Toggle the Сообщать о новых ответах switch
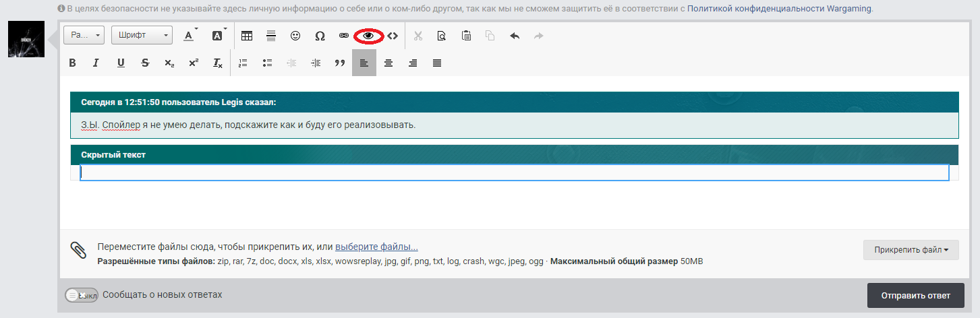980x318 pixels. pyautogui.click(x=82, y=295)
